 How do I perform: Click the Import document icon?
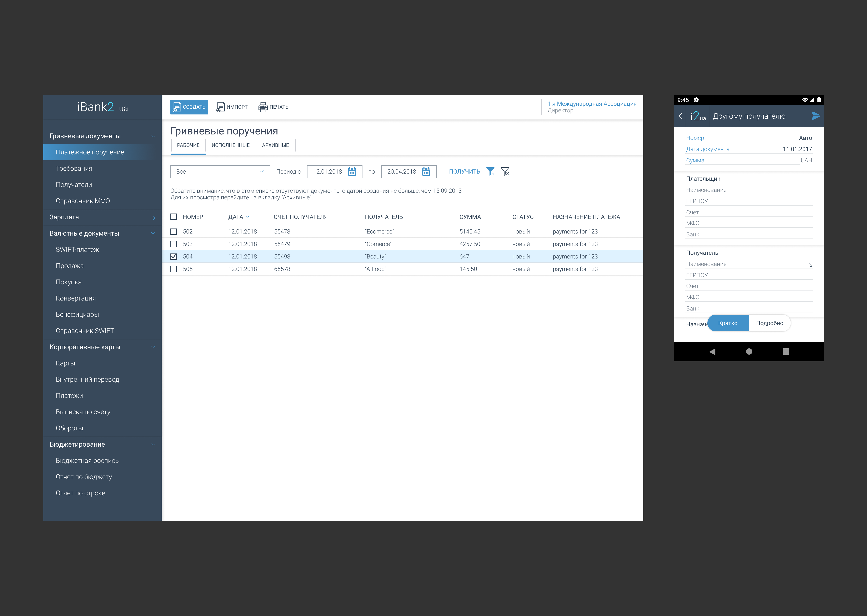click(220, 107)
